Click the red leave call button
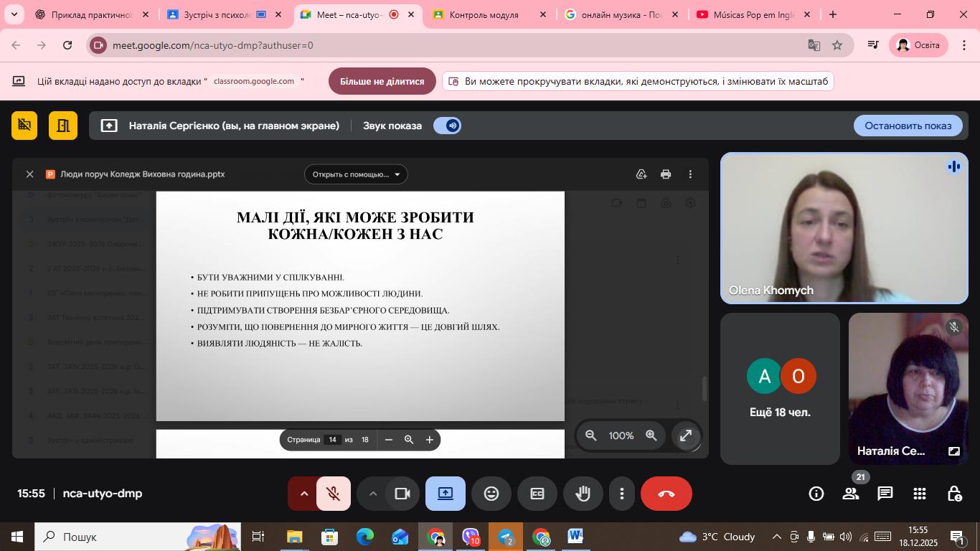The image size is (980, 551). (666, 494)
